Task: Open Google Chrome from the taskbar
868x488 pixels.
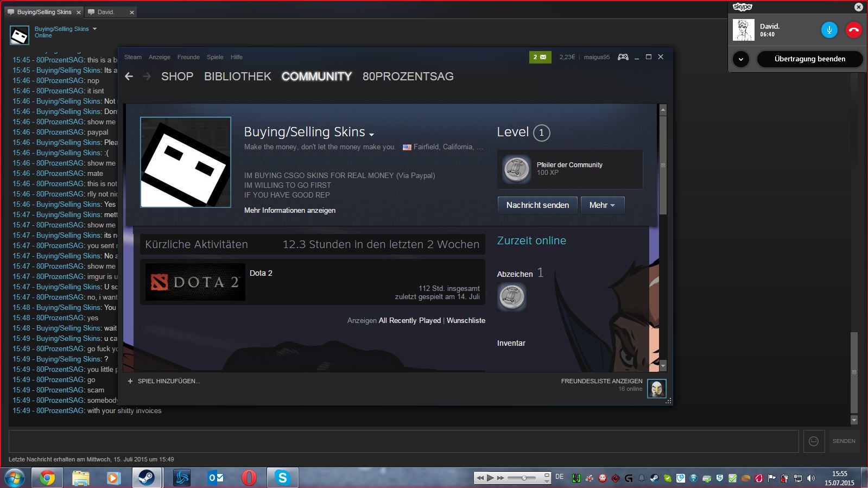Action: coord(47,478)
